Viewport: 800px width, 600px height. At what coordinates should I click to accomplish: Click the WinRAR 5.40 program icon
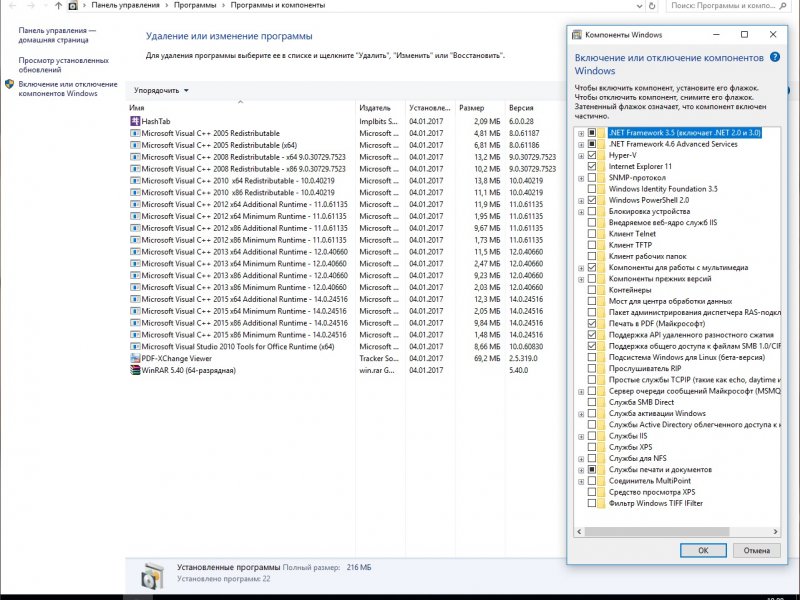[x=135, y=370]
